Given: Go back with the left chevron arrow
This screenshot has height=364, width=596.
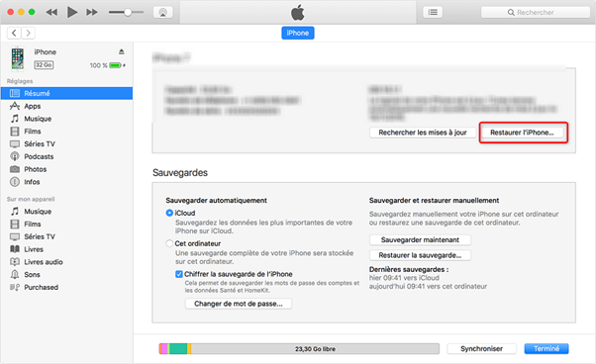Looking at the screenshot, I should 14,33.
